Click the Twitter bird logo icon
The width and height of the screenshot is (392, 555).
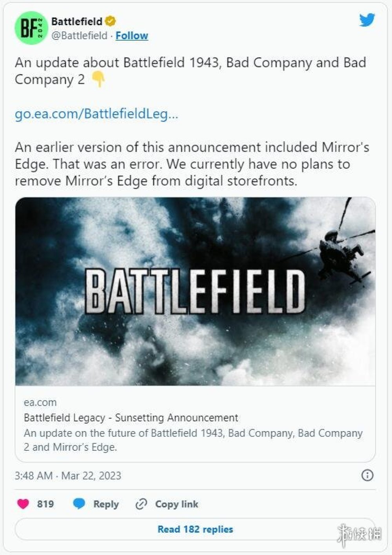click(367, 20)
